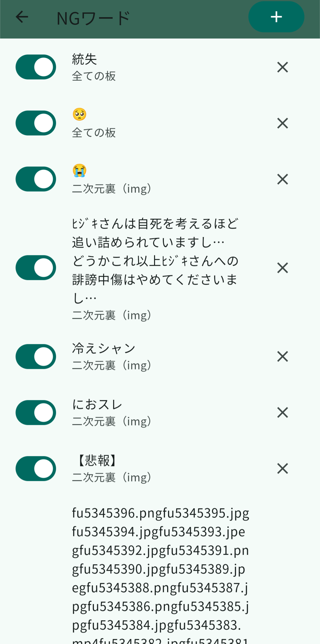Select the 冷えシャン word label

point(104,349)
